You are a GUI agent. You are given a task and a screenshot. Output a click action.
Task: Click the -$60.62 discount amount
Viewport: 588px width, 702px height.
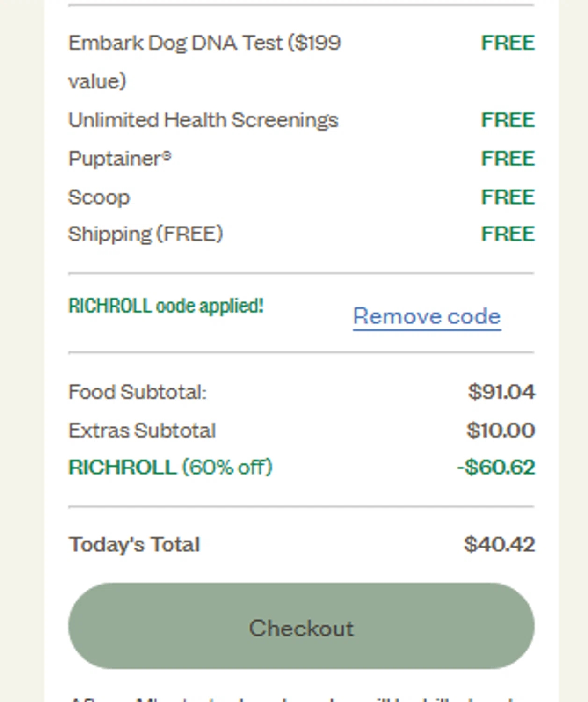tap(496, 467)
